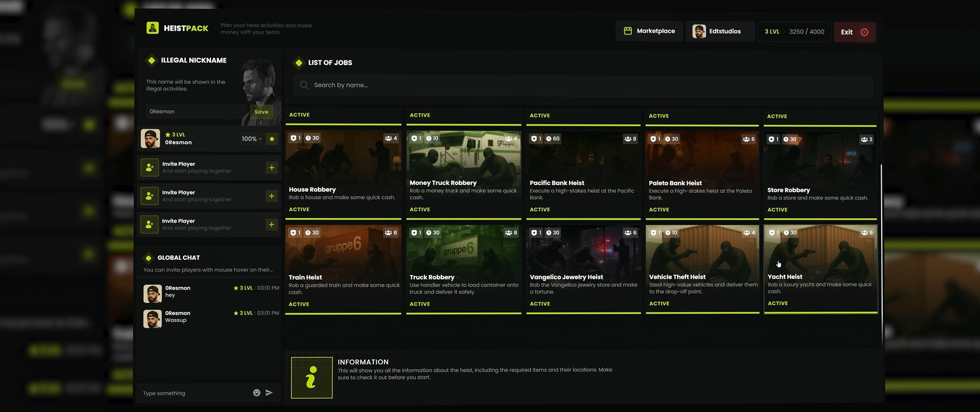980x412 pixels.
Task: Exit the HeistPack panel
Action: click(x=854, y=32)
